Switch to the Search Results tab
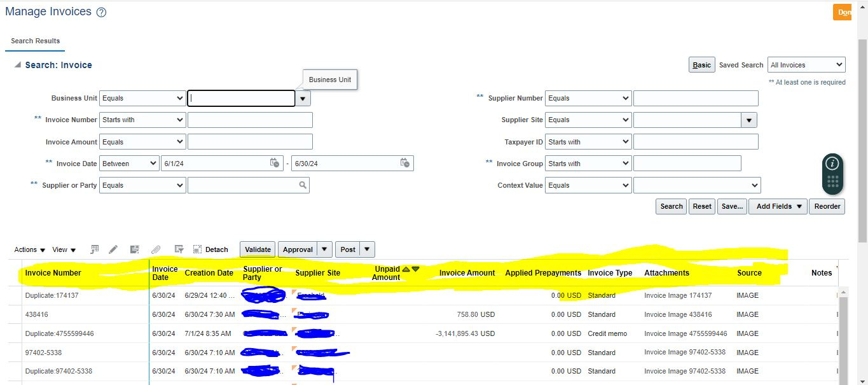This screenshot has height=385, width=868. pos(35,41)
